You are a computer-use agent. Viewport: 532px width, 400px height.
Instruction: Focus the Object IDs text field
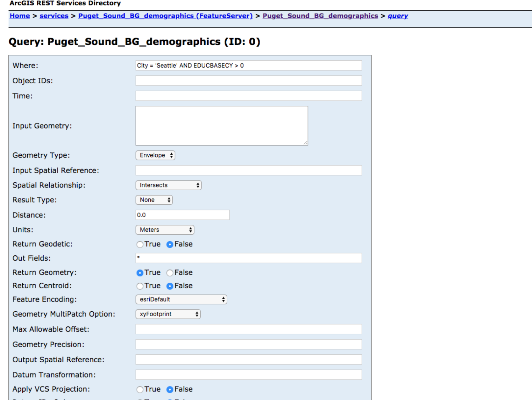click(249, 81)
